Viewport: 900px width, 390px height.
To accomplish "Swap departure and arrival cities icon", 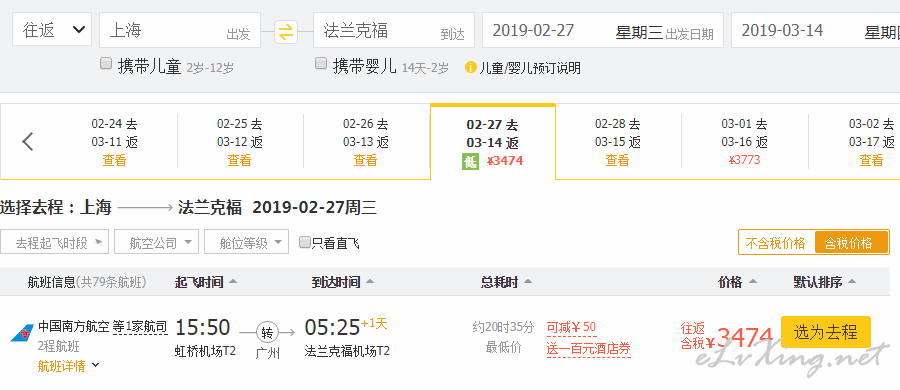I will click(285, 31).
